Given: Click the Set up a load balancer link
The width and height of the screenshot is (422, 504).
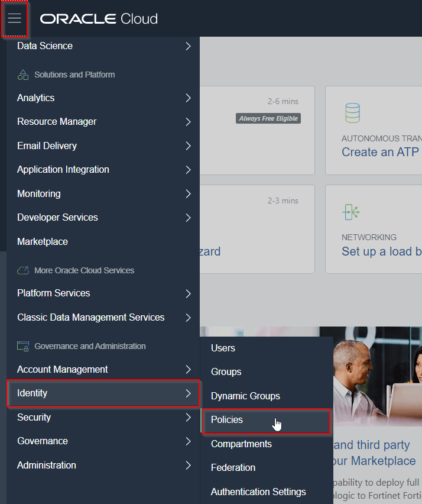Looking at the screenshot, I should coord(381,251).
